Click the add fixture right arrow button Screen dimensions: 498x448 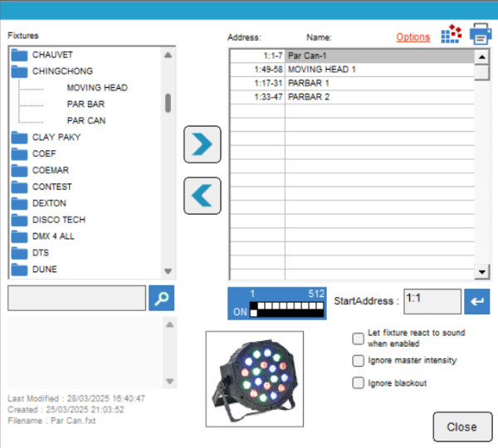pos(202,145)
